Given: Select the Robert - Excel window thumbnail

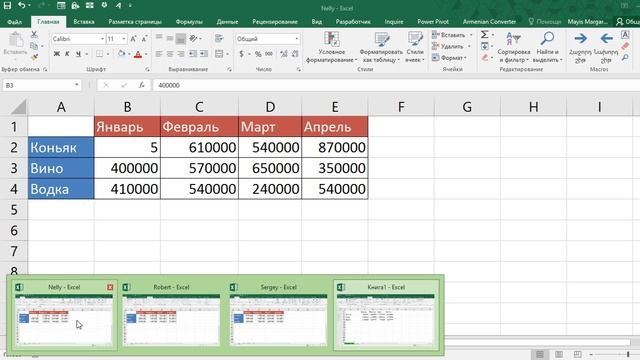Looking at the screenshot, I should pos(171,315).
